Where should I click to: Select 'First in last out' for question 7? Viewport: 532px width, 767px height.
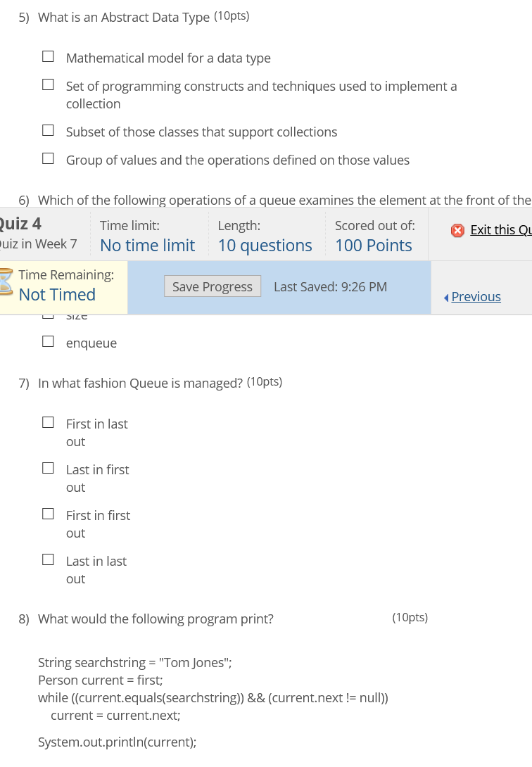click(48, 421)
